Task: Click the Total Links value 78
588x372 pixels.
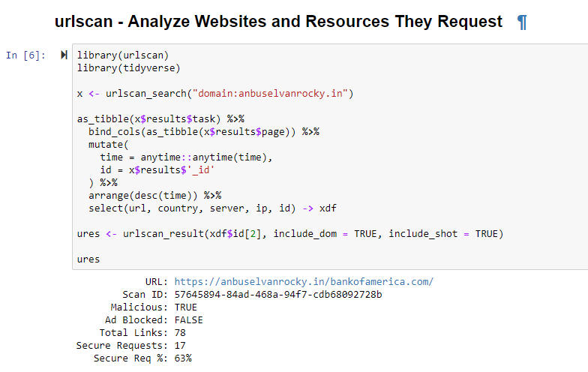Action: coord(180,333)
